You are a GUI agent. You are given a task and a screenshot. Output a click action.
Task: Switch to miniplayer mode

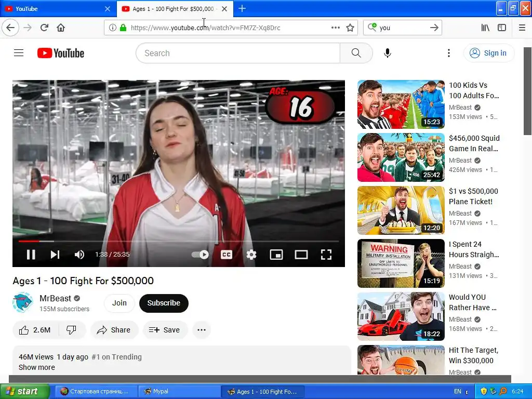coord(276,255)
